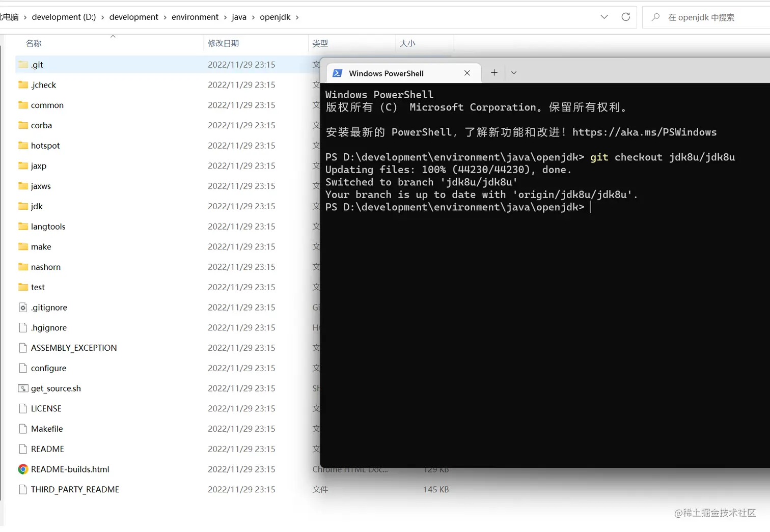Click the .hgignore file icon
Image resolution: width=770 pixels, height=532 pixels.
point(23,328)
